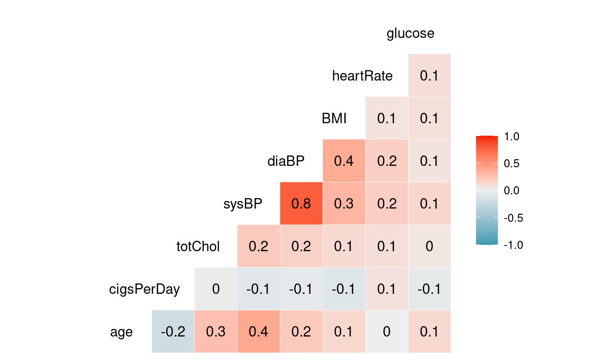Select the 0.4 cell in the age row
Image resolution: width=592 pixels, height=364 pixels.
pos(259,332)
